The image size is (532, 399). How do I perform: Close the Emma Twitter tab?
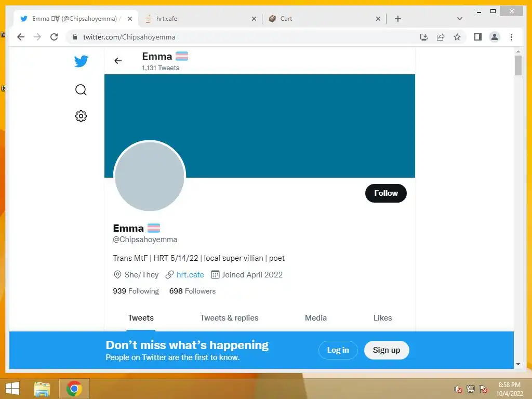(x=129, y=19)
